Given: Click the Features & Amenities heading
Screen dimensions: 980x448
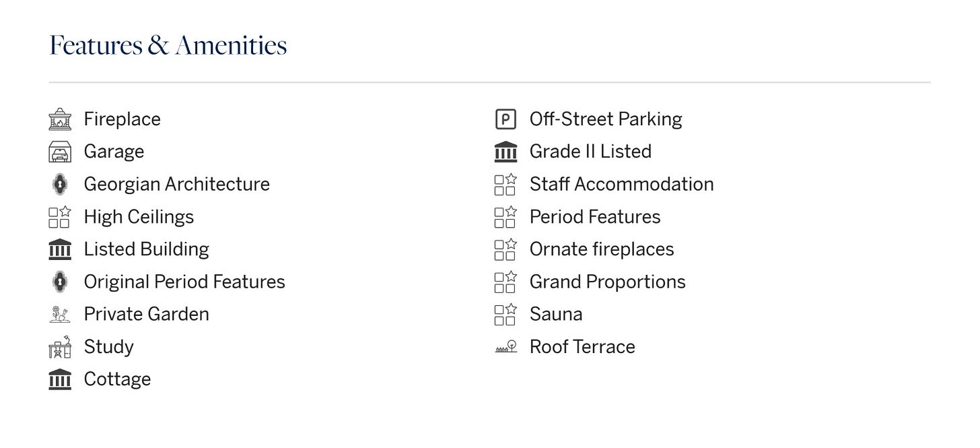Looking at the screenshot, I should [x=168, y=45].
